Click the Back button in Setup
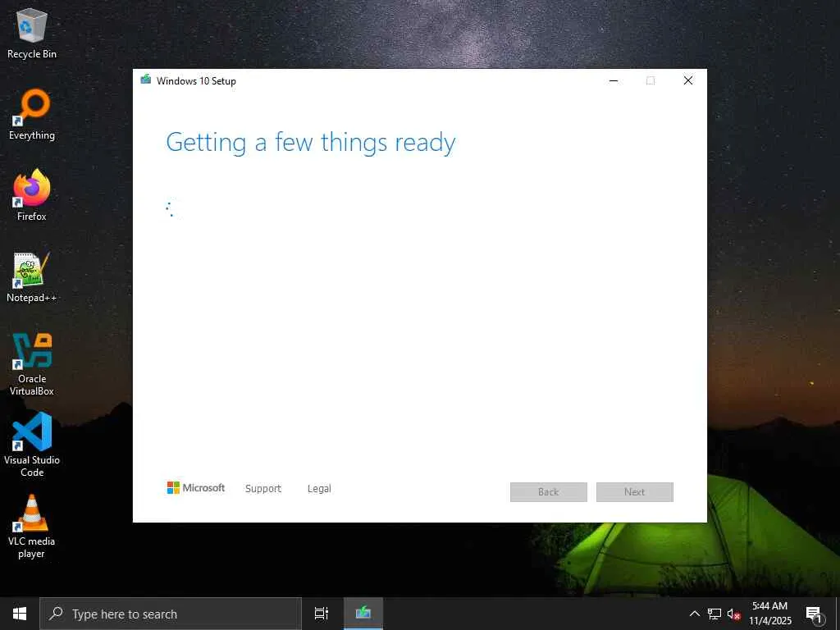 tap(549, 492)
